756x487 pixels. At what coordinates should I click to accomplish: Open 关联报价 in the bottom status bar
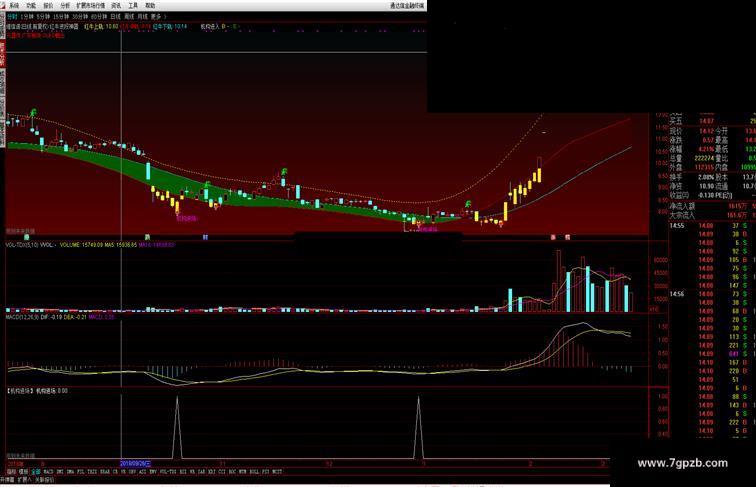pos(44,480)
